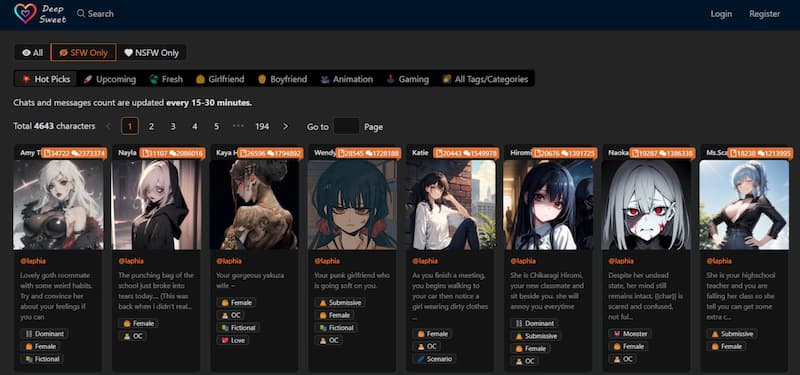
Task: Switch to the Upcoming tab
Action: (x=110, y=79)
